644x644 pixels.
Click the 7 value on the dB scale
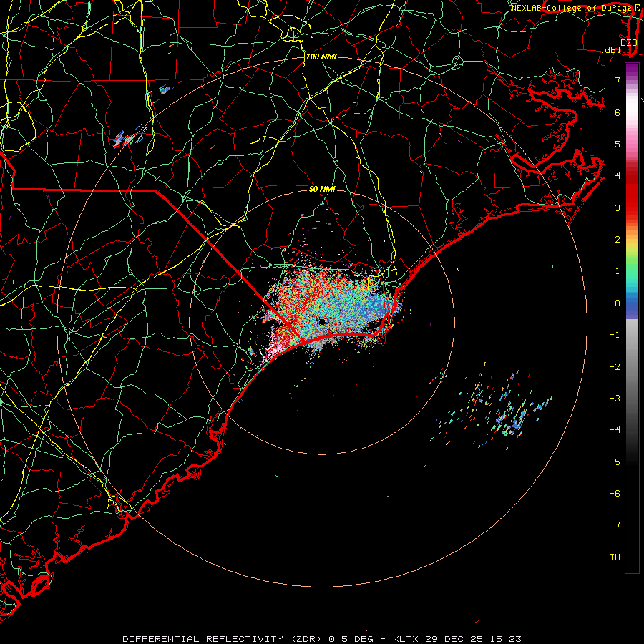point(618,80)
